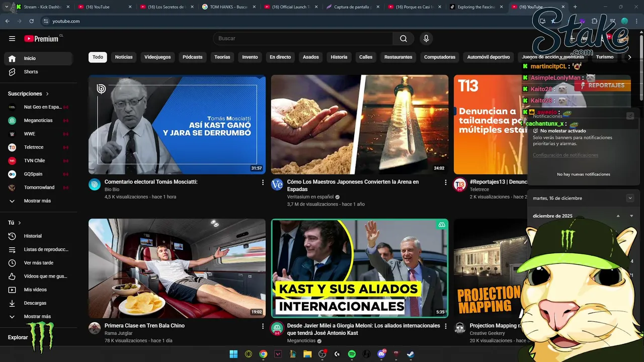
Task: Open the Windows Start menu
Action: [233, 354]
